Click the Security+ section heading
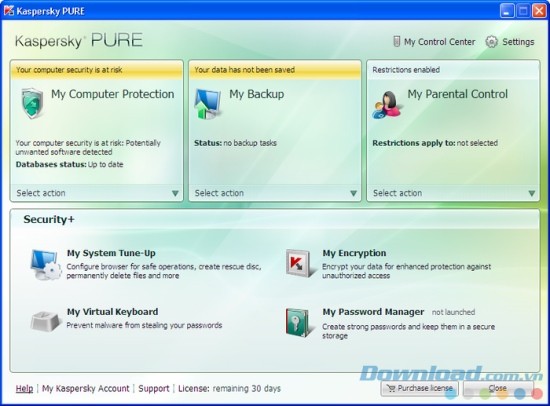 point(49,219)
